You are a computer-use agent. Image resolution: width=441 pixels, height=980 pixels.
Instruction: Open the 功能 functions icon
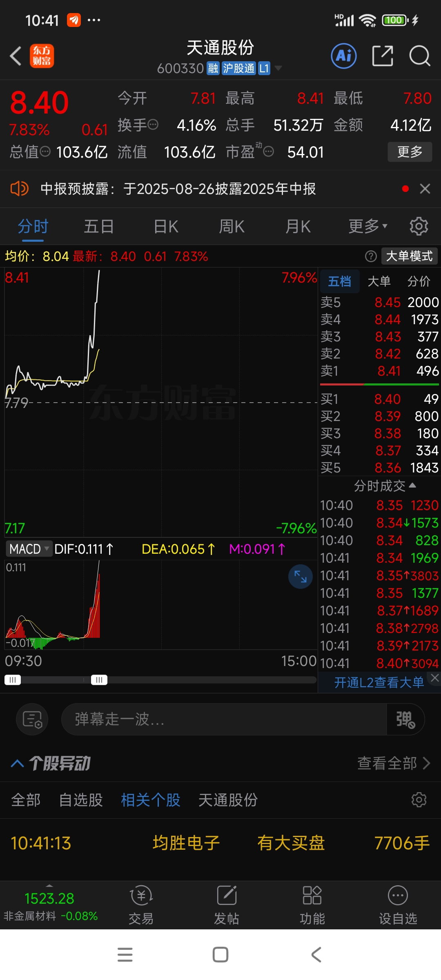click(312, 905)
